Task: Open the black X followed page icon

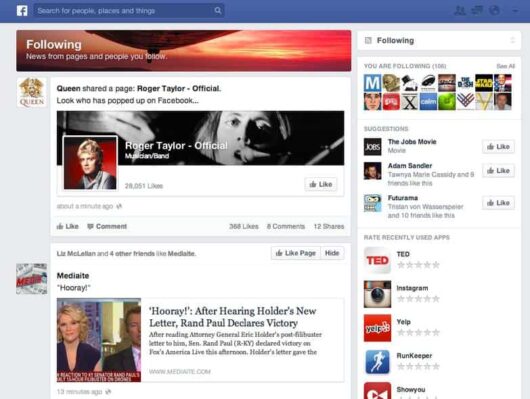Action: pyautogui.click(x=409, y=101)
